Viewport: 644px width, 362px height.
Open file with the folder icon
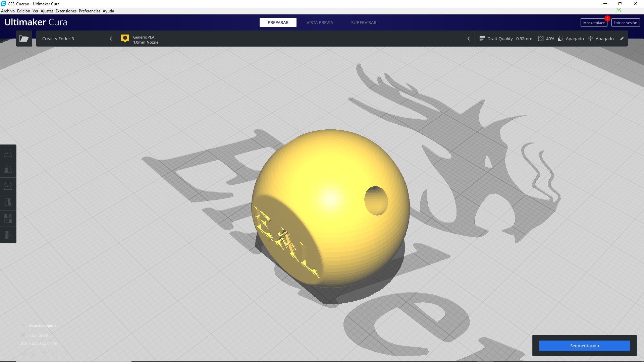[x=24, y=39]
